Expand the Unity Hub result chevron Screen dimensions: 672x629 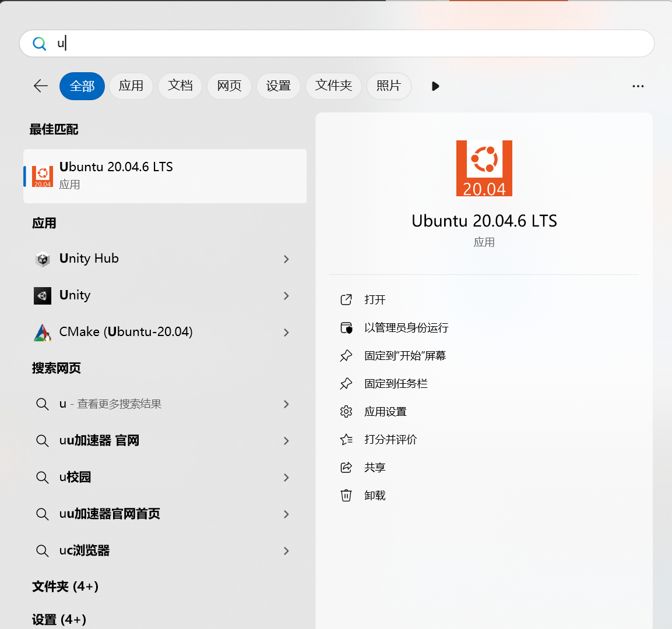coord(286,259)
